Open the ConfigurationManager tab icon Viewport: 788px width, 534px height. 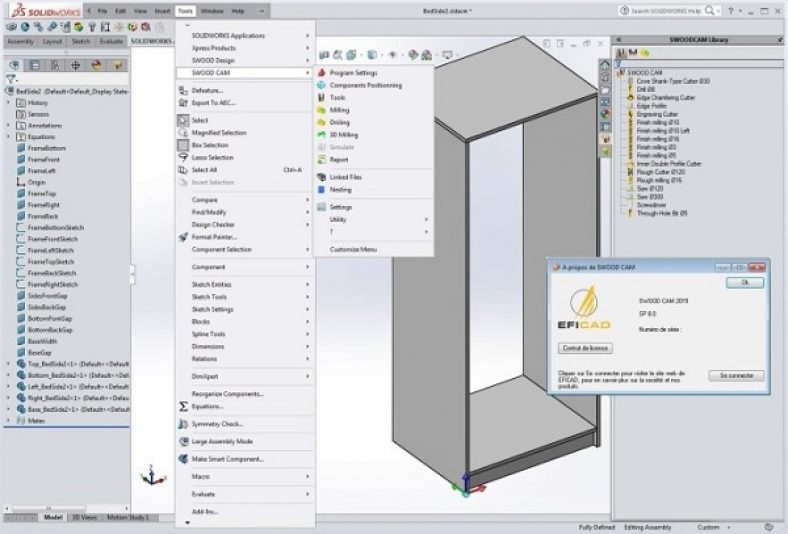click(x=55, y=65)
